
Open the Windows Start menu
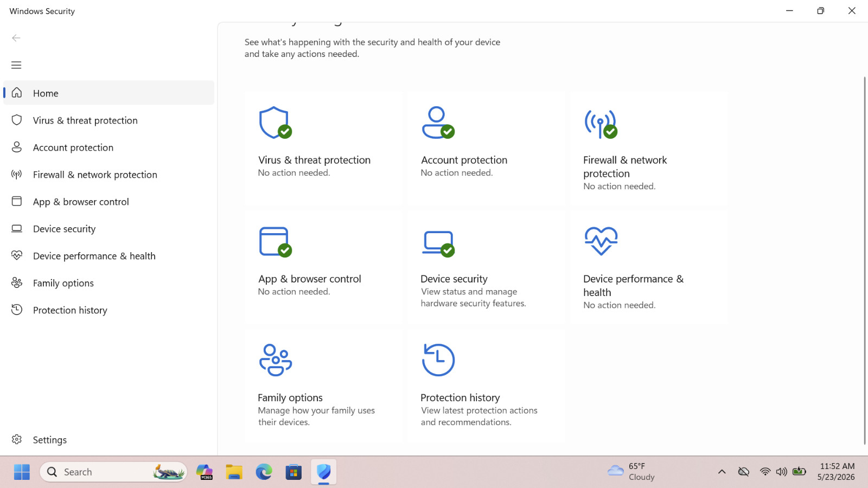pyautogui.click(x=22, y=472)
